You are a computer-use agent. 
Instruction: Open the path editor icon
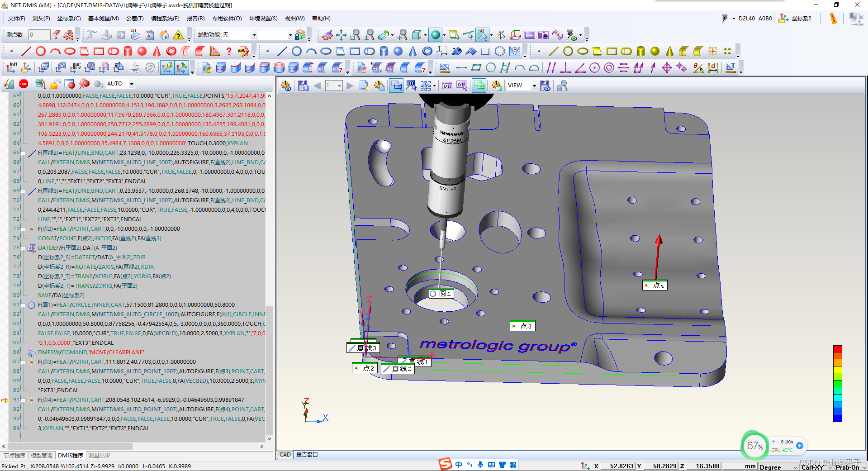click(x=243, y=51)
